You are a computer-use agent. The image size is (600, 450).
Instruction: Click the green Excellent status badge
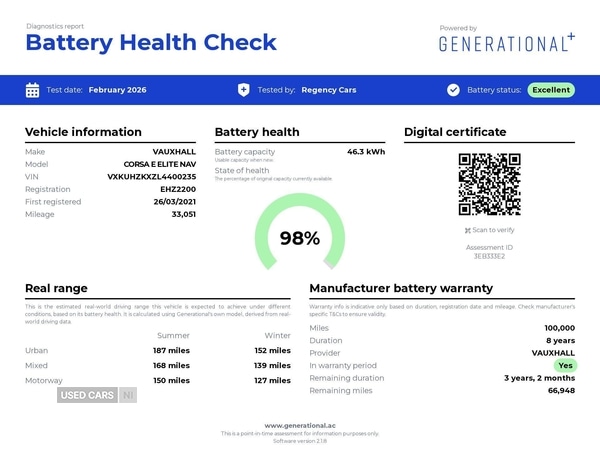[x=551, y=90]
